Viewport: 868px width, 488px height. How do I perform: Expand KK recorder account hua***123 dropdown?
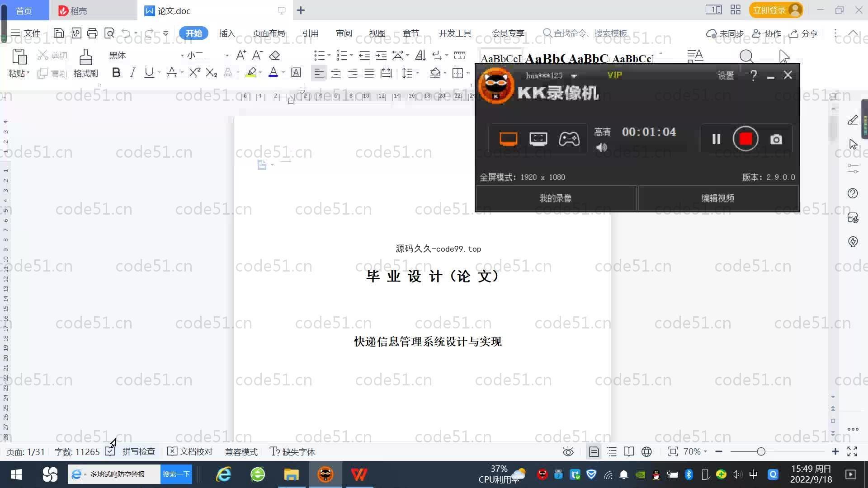(x=574, y=76)
